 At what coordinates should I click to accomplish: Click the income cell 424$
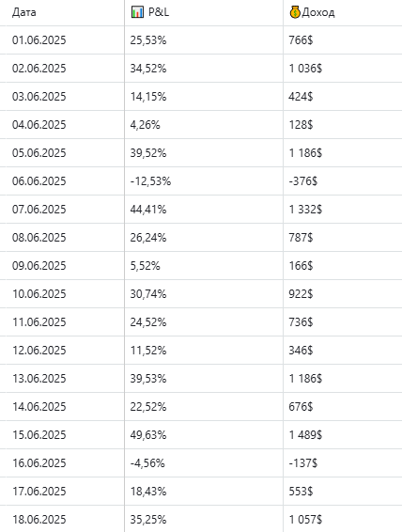[x=301, y=97]
